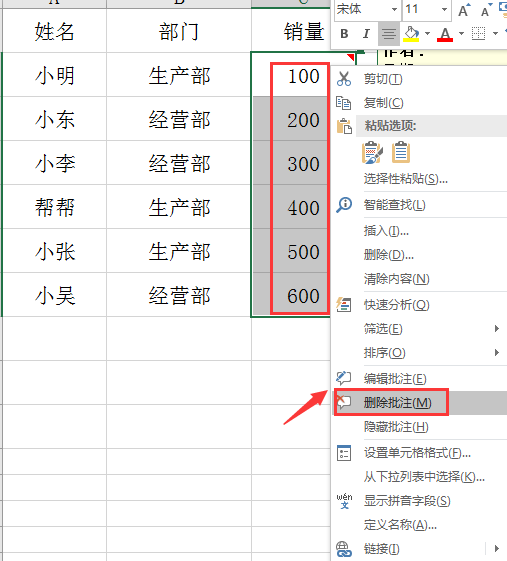Image resolution: width=507 pixels, height=561 pixels.
Task: Click the clipboard icon beside 粘贴选项
Action: pos(344,126)
